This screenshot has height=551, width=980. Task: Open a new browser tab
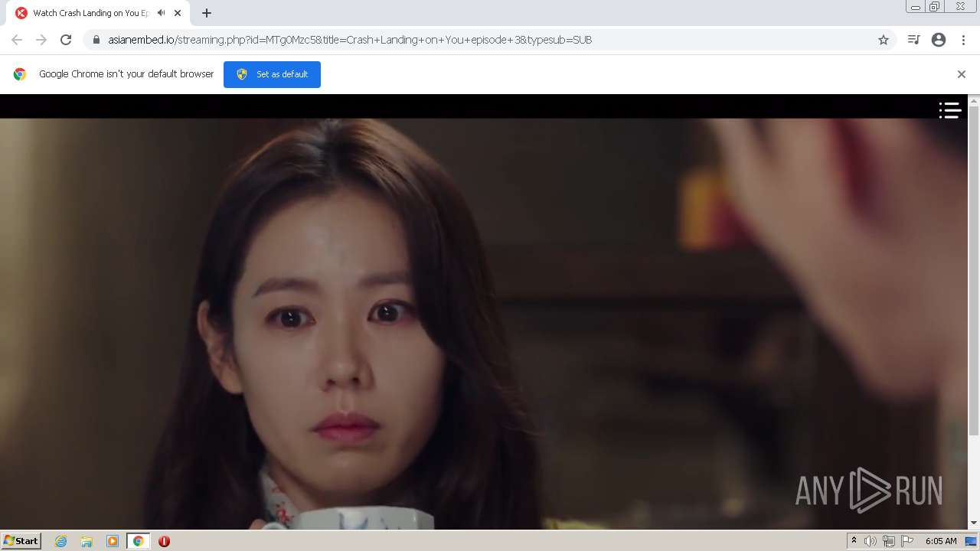(x=206, y=13)
